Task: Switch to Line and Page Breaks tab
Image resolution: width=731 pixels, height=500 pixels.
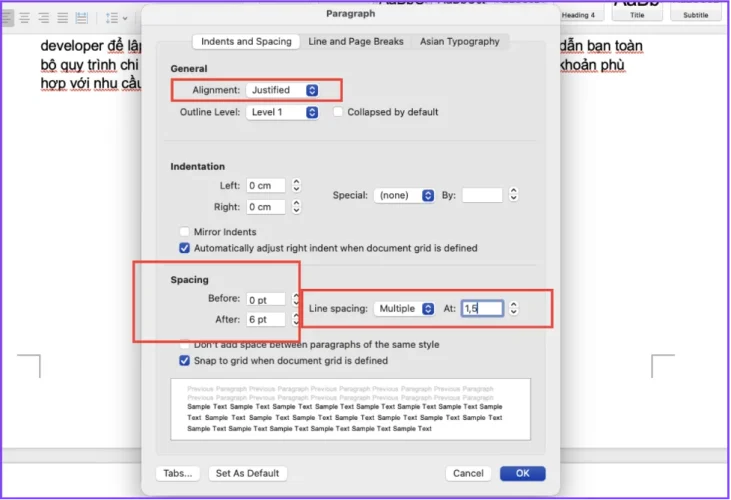Action: (355, 42)
